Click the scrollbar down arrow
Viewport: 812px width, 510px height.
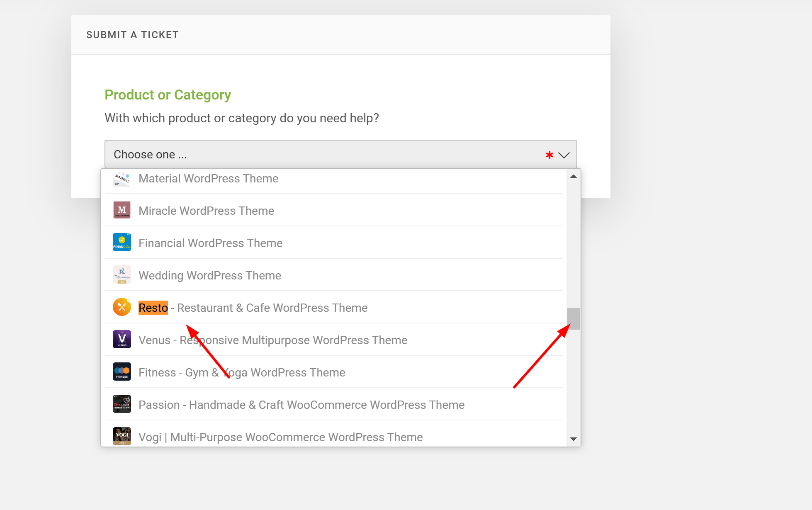tap(574, 439)
